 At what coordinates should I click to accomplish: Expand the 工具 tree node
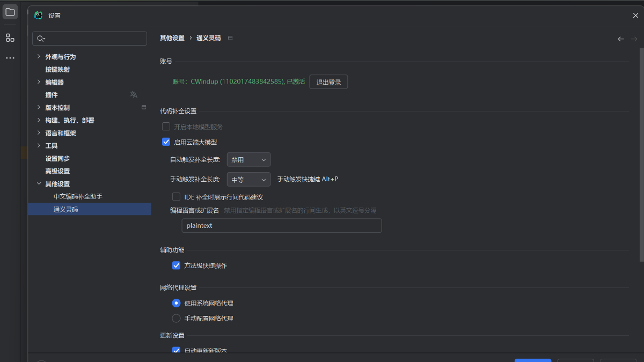pos(39,145)
